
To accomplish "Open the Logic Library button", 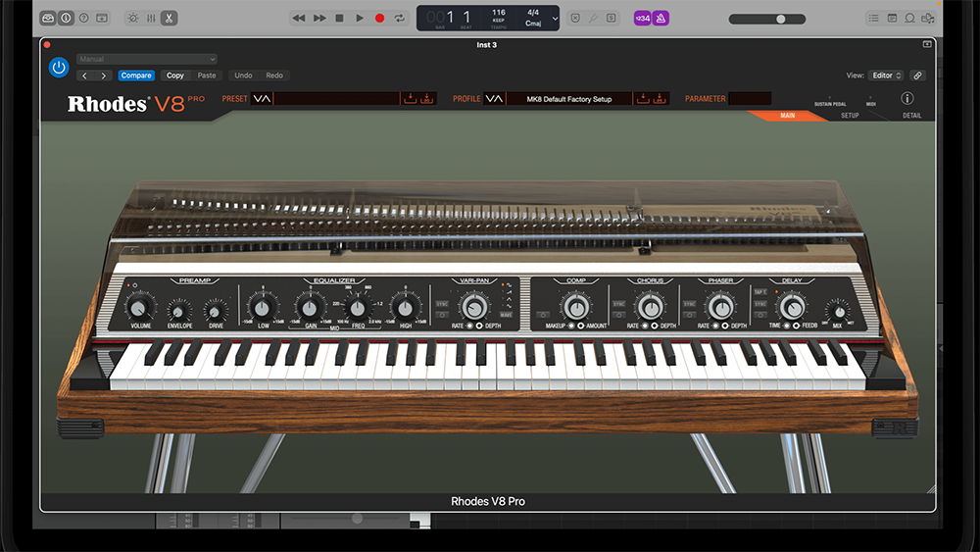I will [48, 18].
